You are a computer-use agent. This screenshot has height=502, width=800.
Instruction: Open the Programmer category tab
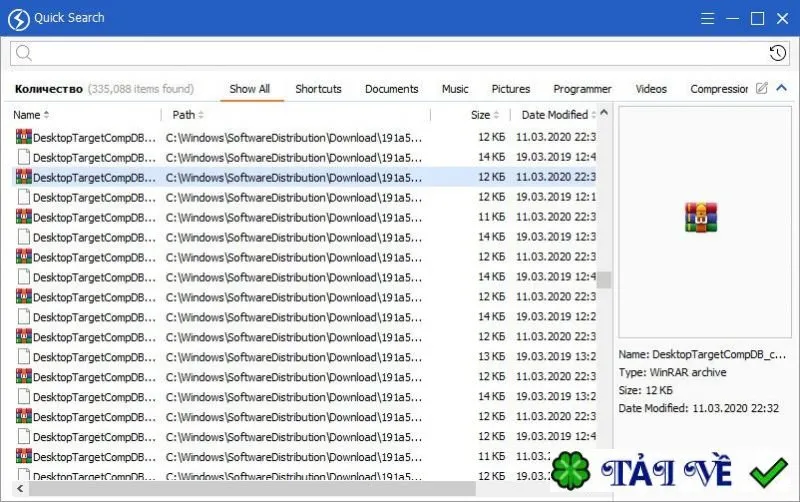pos(582,89)
